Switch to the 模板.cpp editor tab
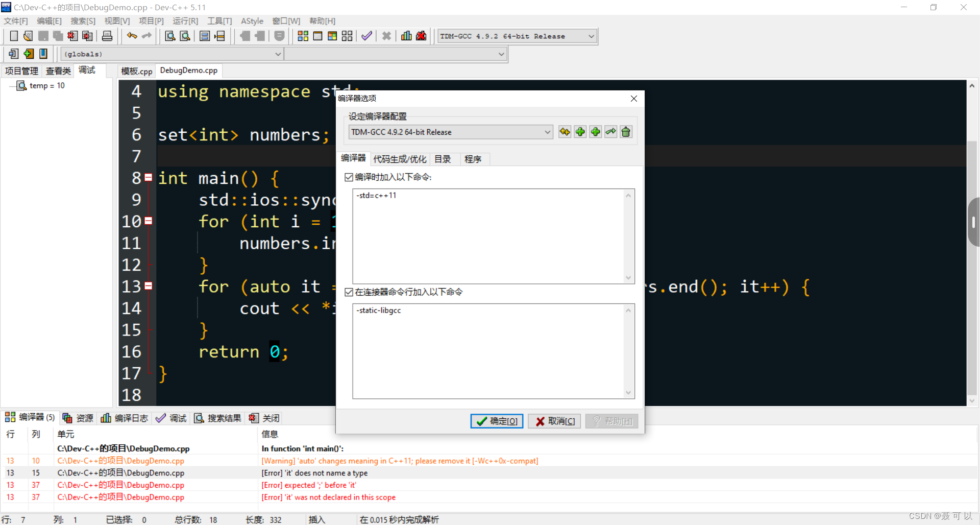The width and height of the screenshot is (980, 525). (136, 70)
